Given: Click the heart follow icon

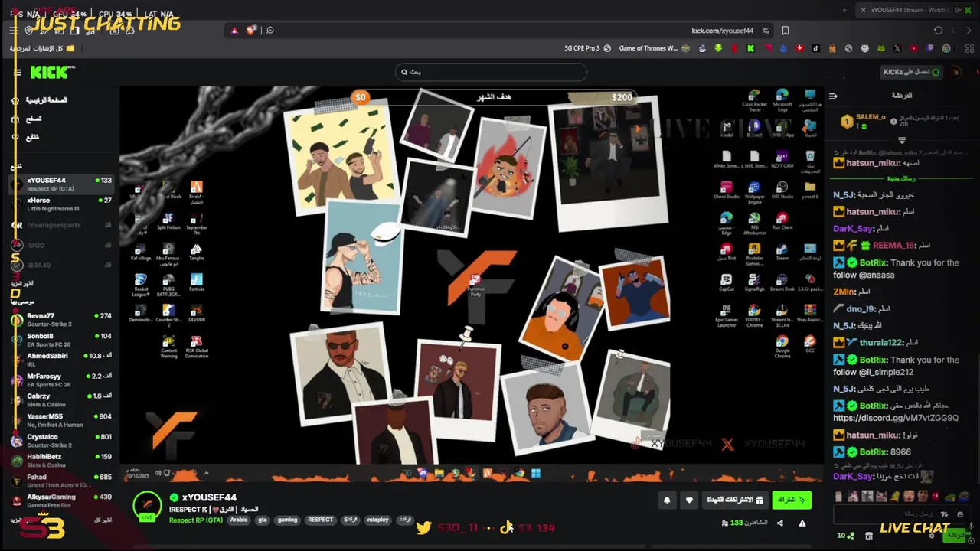Looking at the screenshot, I should (x=689, y=500).
